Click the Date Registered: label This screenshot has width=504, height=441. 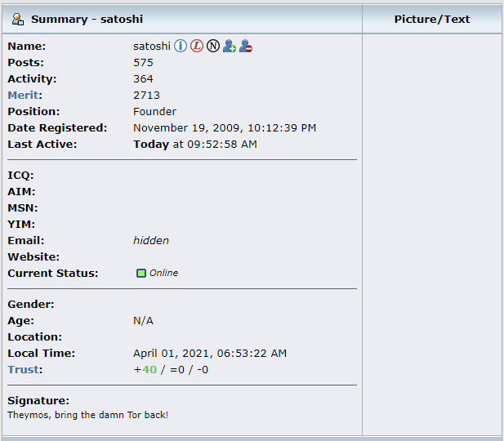pyautogui.click(x=57, y=128)
